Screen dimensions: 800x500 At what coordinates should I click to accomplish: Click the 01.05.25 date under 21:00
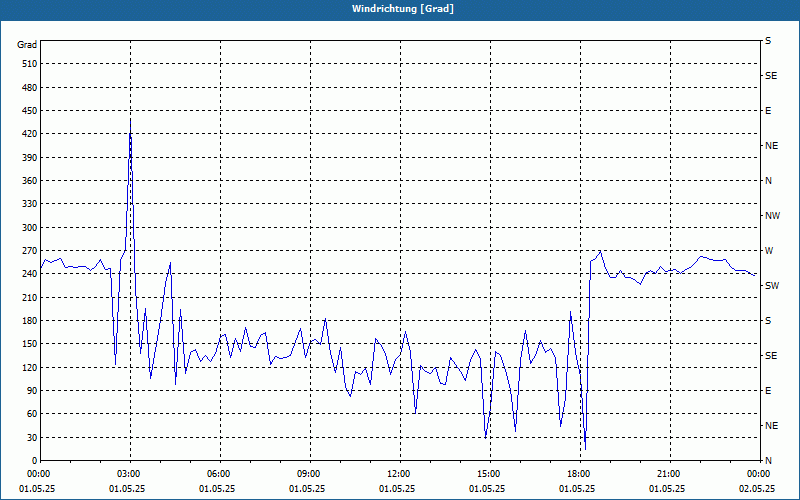[667, 489]
